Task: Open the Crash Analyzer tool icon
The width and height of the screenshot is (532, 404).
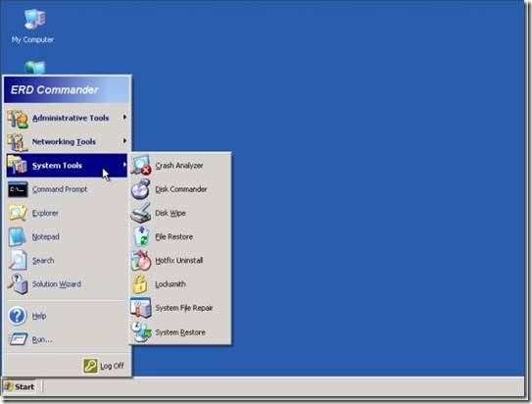Action: click(x=141, y=166)
